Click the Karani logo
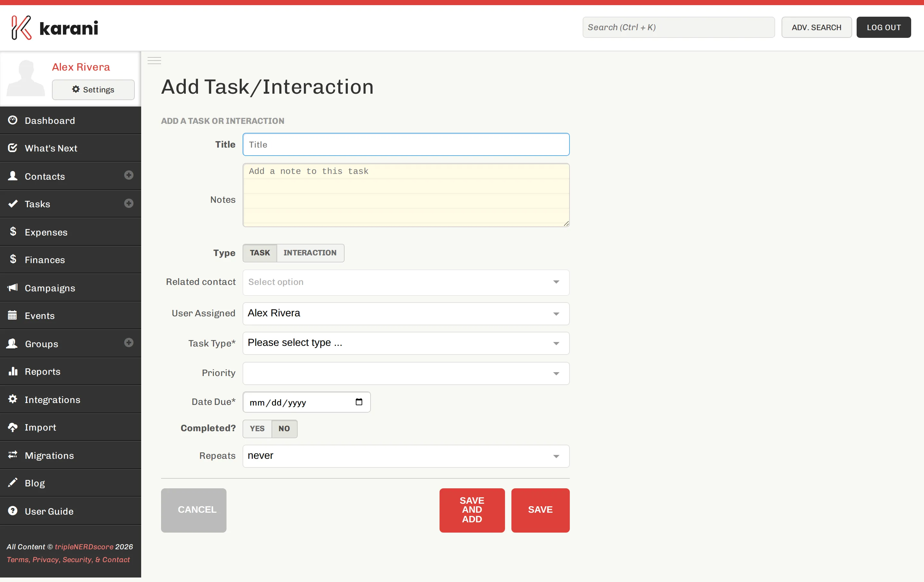Image resolution: width=924 pixels, height=582 pixels. click(x=55, y=28)
